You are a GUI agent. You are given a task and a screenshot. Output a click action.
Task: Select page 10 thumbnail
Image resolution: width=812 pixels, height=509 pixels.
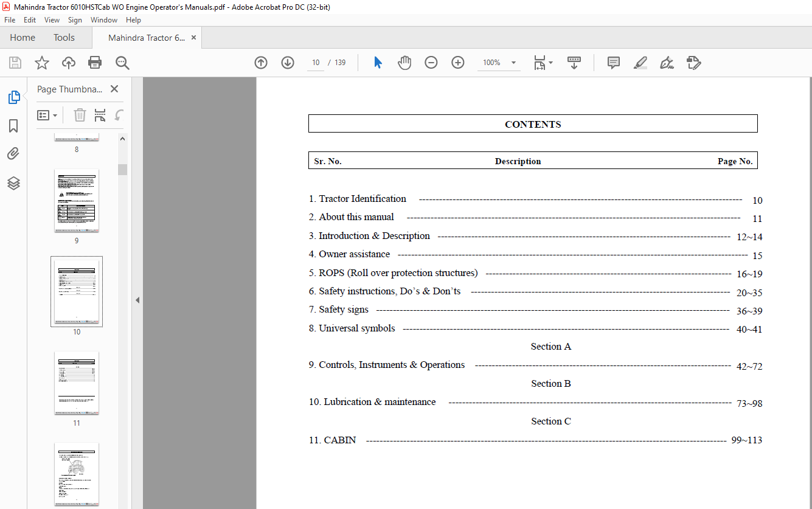[77, 292]
